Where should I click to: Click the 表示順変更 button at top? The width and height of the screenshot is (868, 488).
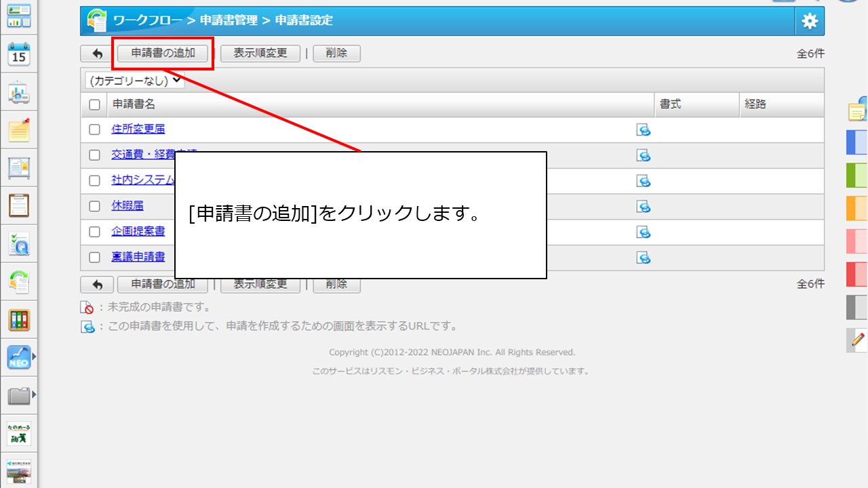[260, 54]
